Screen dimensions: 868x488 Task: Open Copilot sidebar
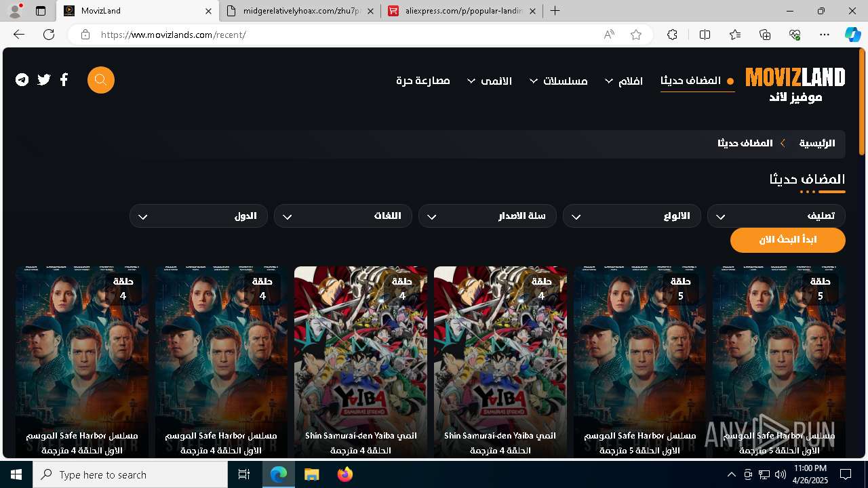852,35
